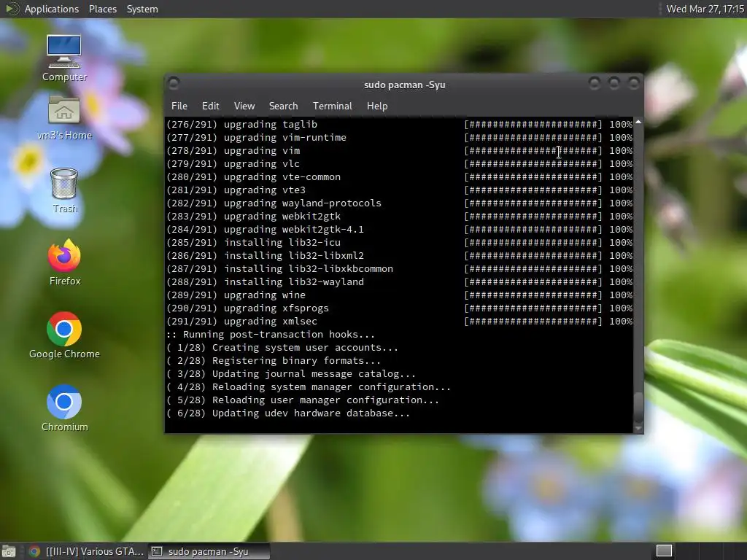Click the terminal scrollbar thumb
This screenshot has width=747, height=560.
(x=638, y=407)
